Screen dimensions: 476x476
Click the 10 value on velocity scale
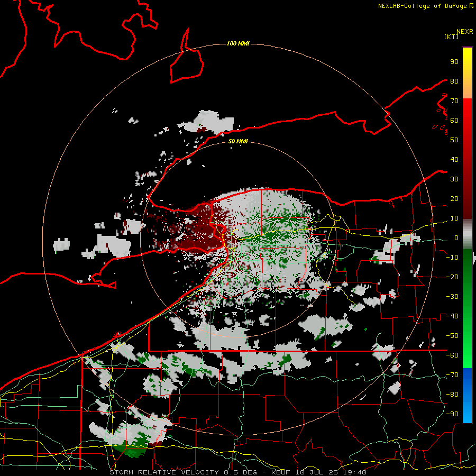454,218
